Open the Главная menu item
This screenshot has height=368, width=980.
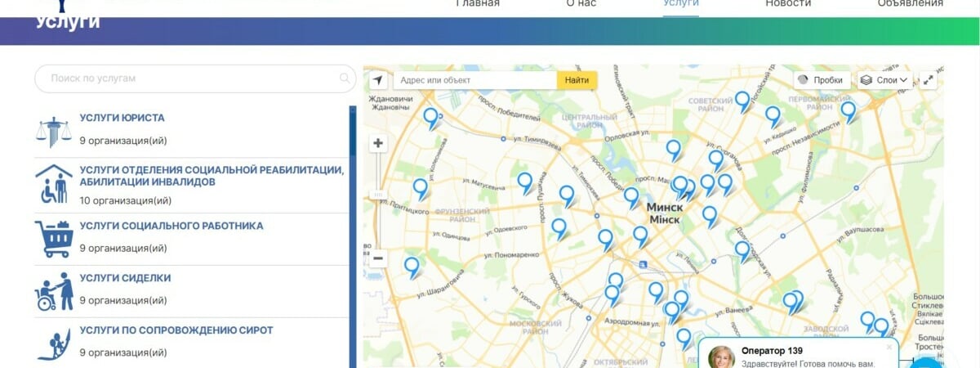[x=477, y=4]
